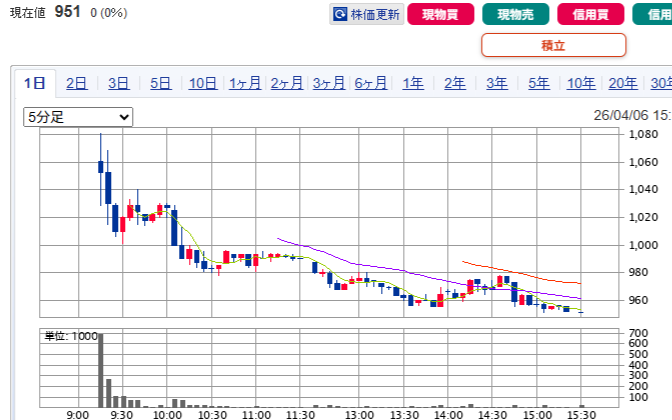Select the 1年 chart tab

tap(413, 83)
